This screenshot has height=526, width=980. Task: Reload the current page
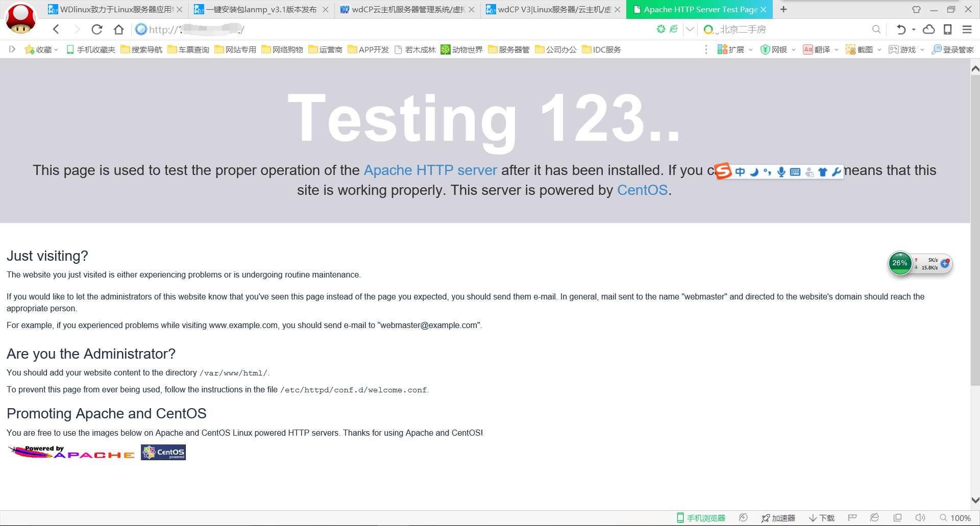point(97,30)
